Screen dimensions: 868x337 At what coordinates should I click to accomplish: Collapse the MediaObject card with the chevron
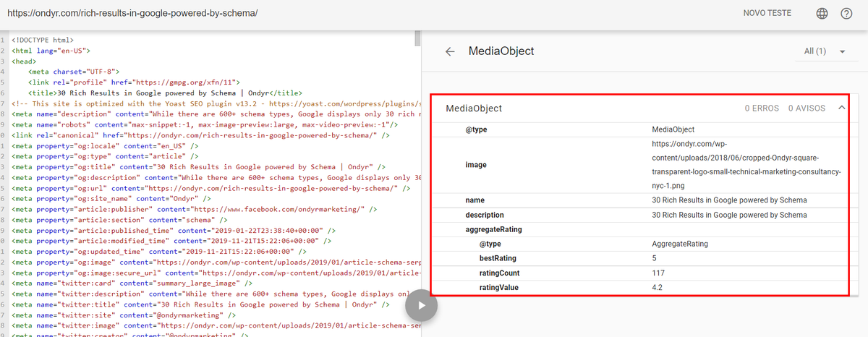pyautogui.click(x=841, y=108)
